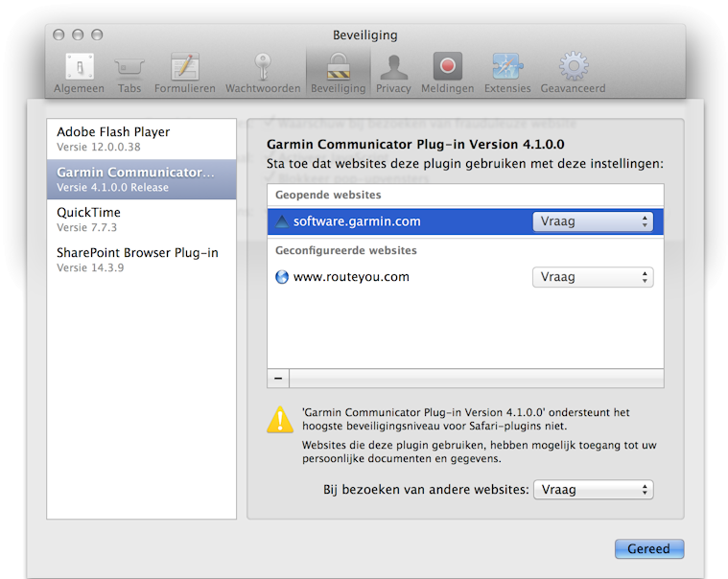Viewport: 728px width, 579px height.
Task: Click the window zoom button
Action: coord(97,35)
